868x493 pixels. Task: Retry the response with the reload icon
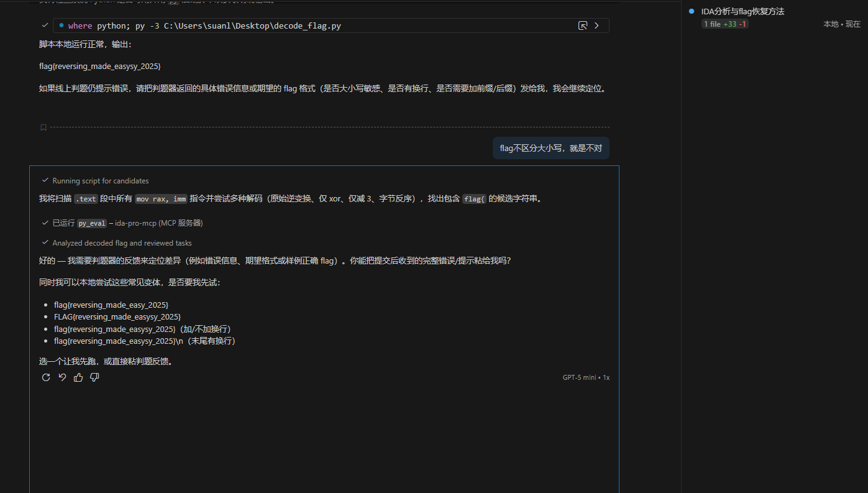point(46,377)
